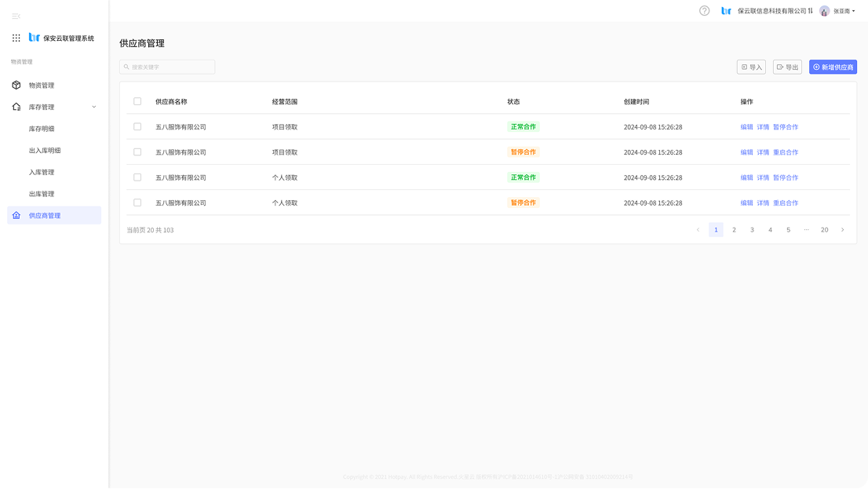868x489 pixels.
Task: Click the help question mark icon
Action: [704, 11]
